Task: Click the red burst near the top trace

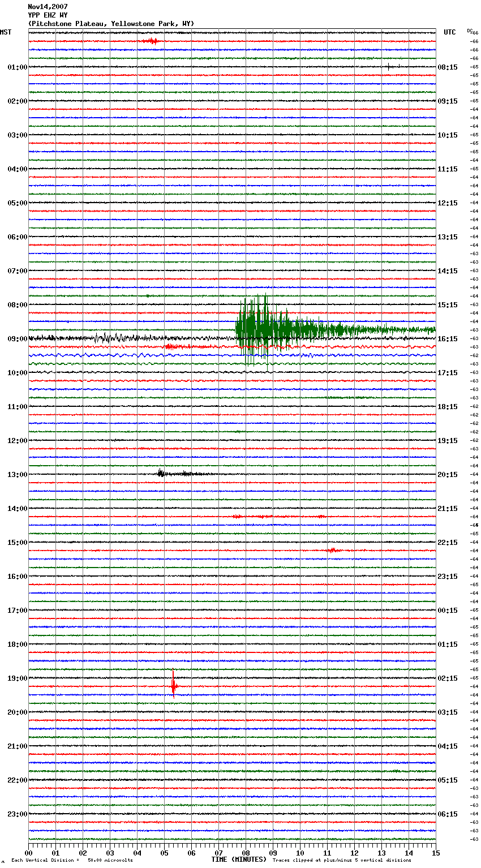Action: click(151, 41)
